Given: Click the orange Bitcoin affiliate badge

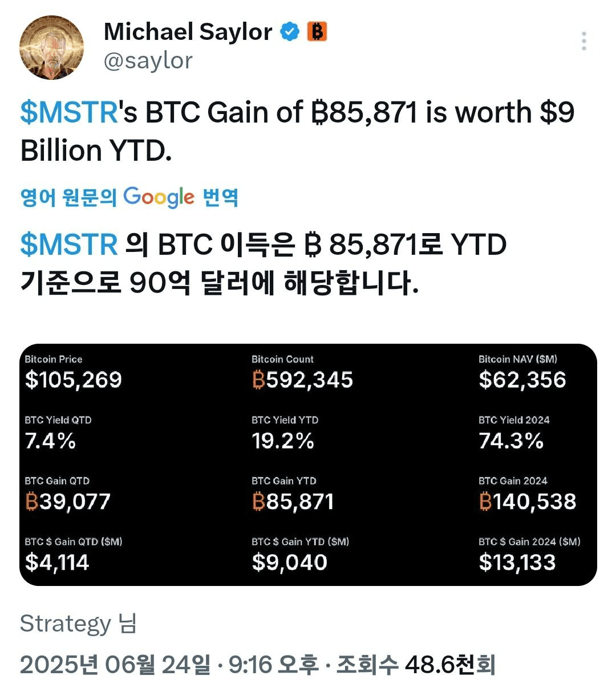Looking at the screenshot, I should click(317, 32).
